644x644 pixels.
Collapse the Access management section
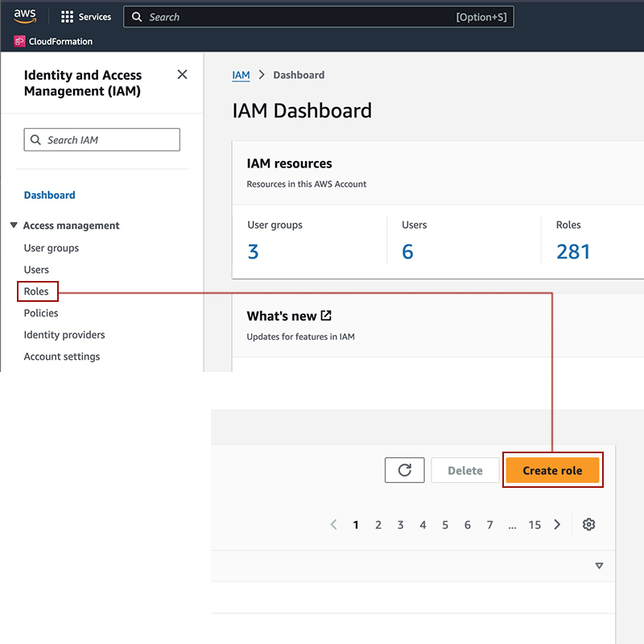coord(14,225)
